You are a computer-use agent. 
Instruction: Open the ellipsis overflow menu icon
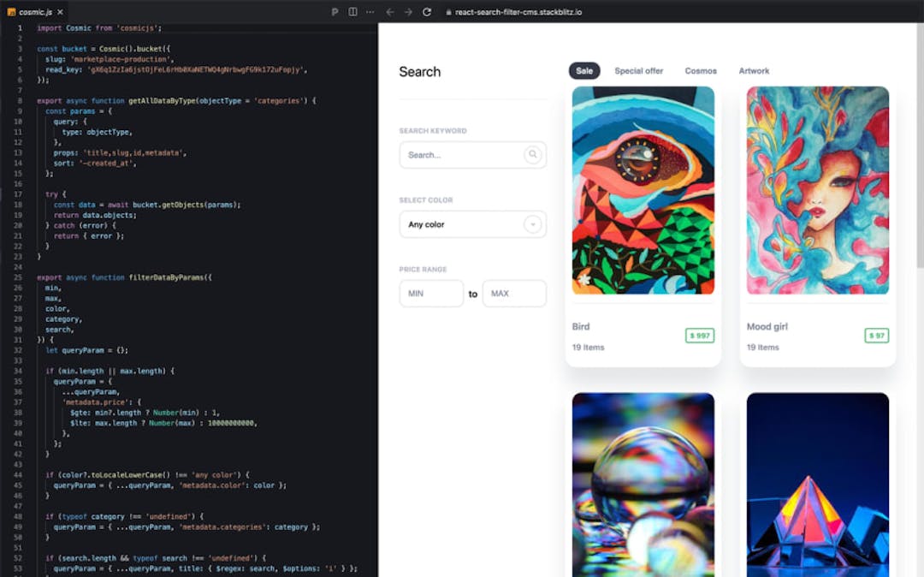370,12
